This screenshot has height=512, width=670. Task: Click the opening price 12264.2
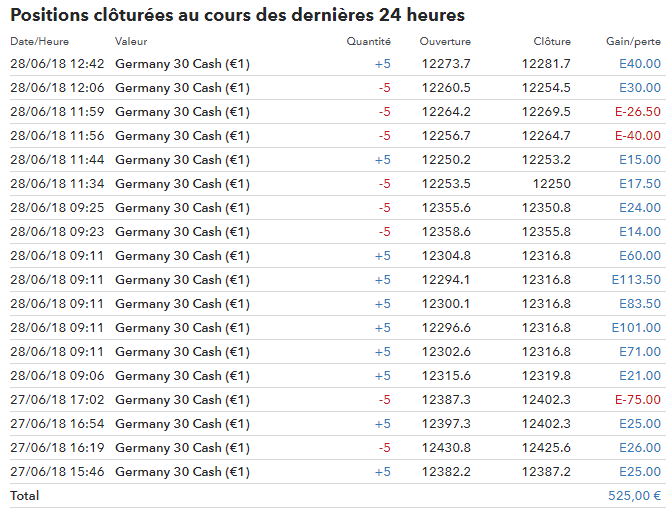(x=446, y=112)
